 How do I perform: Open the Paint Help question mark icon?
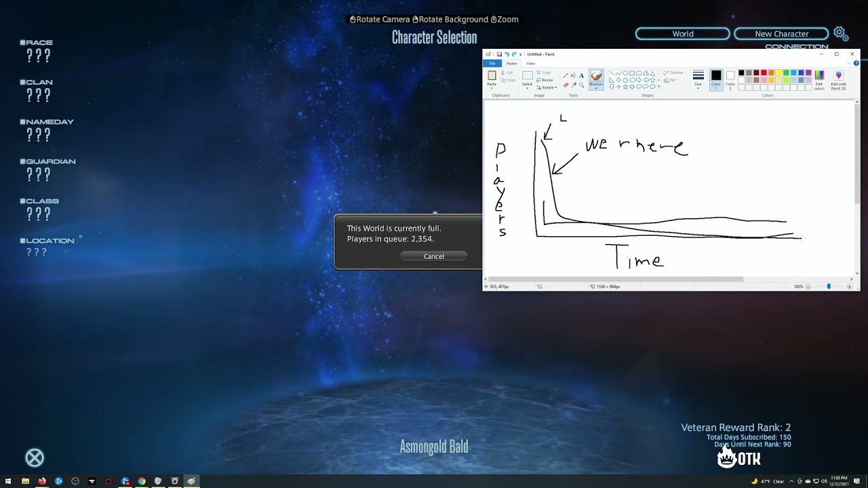[856, 63]
